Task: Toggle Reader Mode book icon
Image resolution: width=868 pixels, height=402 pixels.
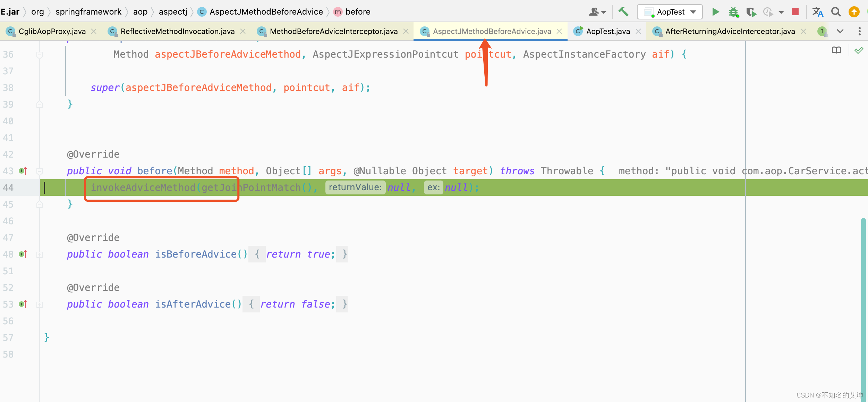Action: tap(836, 50)
